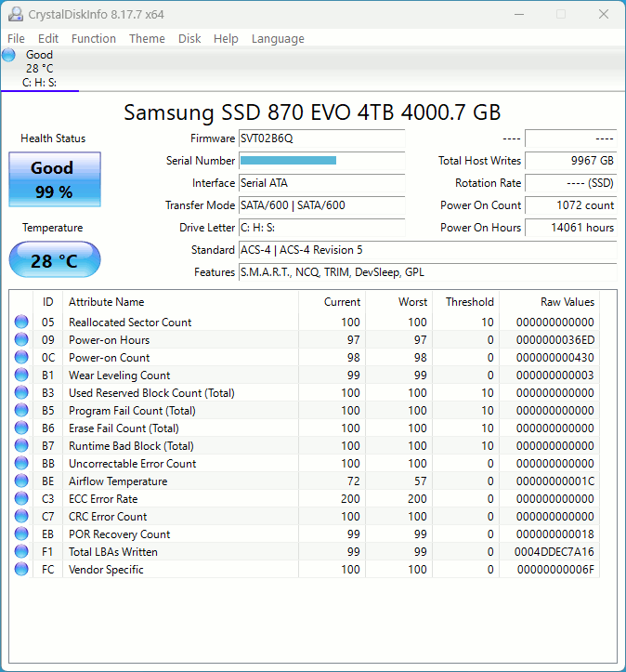Click status orb for Reallocated Sector Count
Image resolution: width=626 pixels, height=672 pixels.
click(21, 322)
